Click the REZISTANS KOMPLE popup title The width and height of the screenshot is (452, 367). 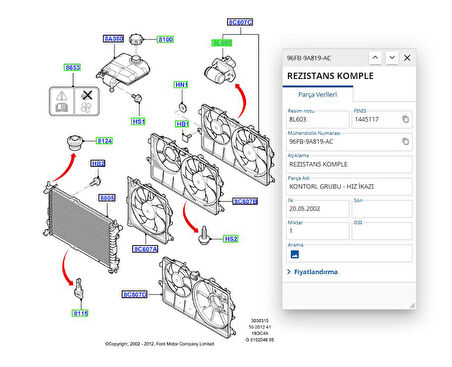click(x=330, y=76)
